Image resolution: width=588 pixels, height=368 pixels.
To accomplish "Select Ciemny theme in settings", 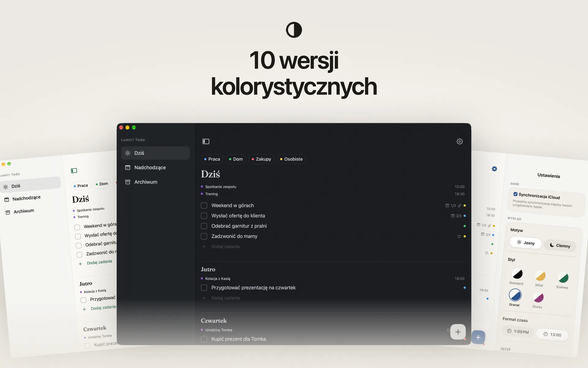I will (x=560, y=246).
